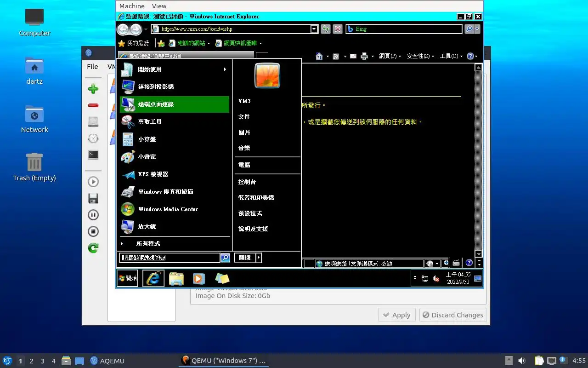Click the Apply button in AQEMU
Image resolution: width=588 pixels, height=368 pixels.
click(x=397, y=315)
